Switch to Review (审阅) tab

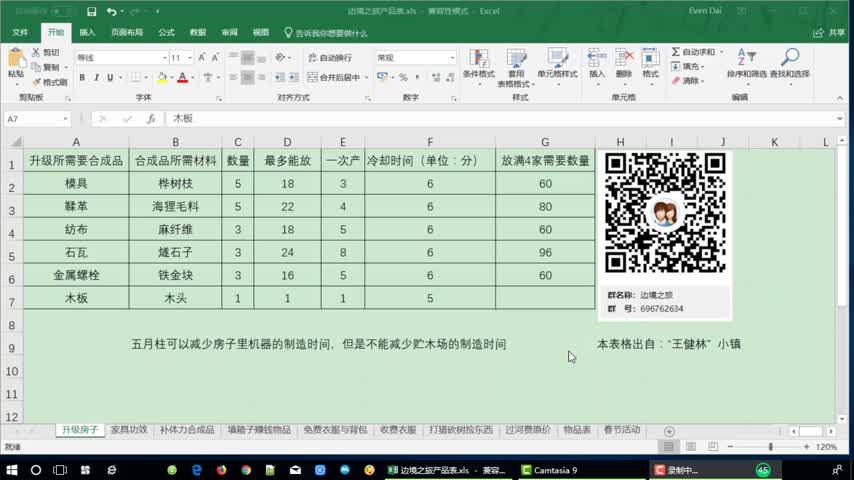point(229,33)
